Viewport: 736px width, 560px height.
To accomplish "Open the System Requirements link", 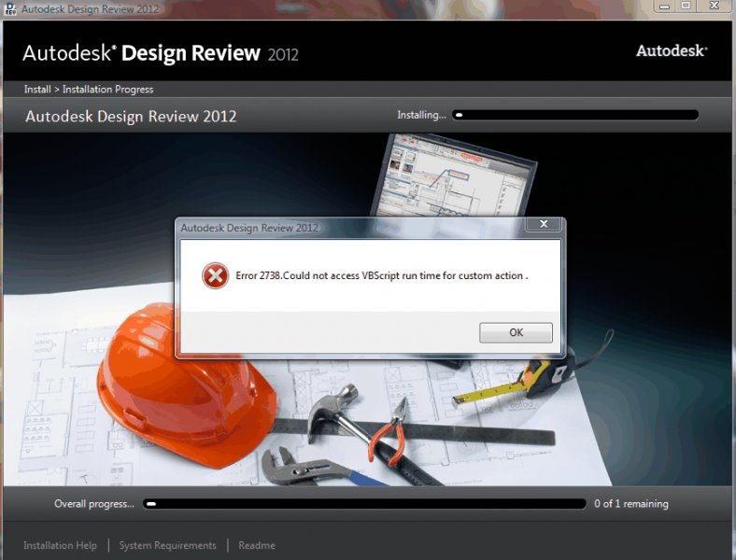I will point(167,545).
